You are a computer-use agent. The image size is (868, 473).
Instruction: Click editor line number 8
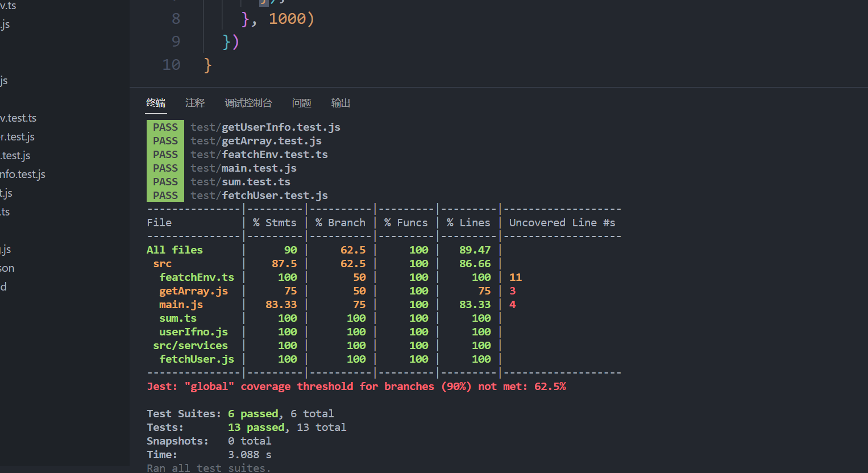point(176,19)
